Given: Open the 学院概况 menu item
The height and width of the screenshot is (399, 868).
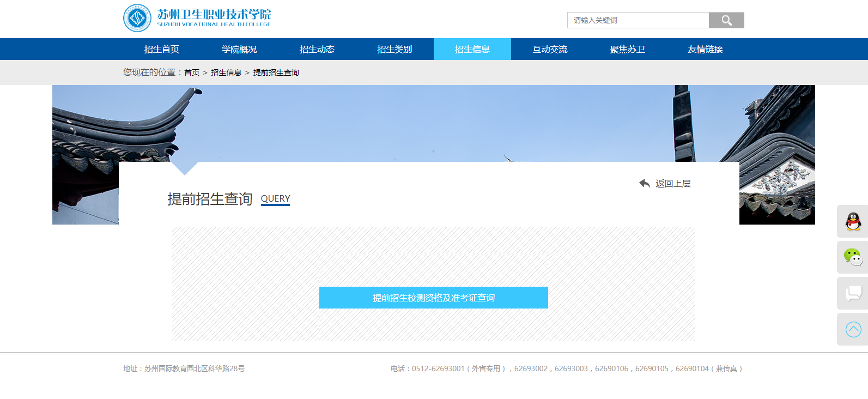Looking at the screenshot, I should 239,49.
